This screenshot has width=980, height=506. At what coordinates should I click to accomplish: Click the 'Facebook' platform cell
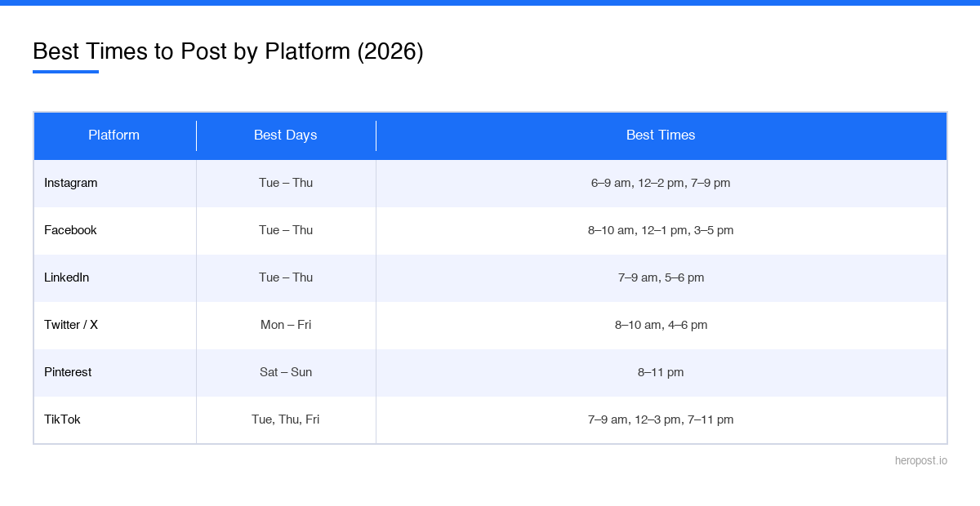114,231
